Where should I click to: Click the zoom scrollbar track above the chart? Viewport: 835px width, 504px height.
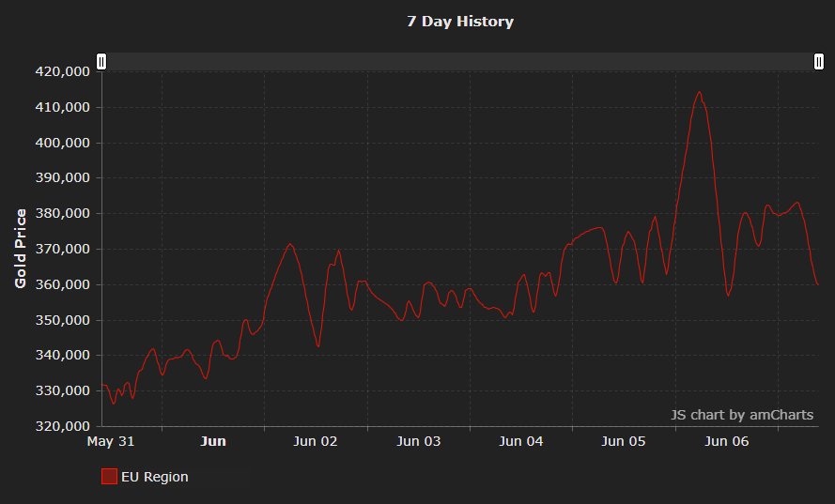point(460,62)
